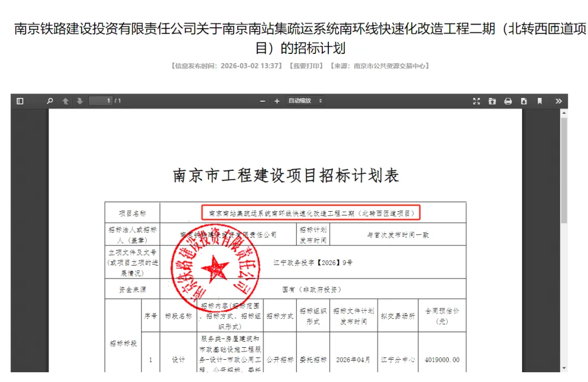Select 南京市工程建设项目招标计划表 heading
Image resolution: width=588 pixels, height=382 pixels.
(x=286, y=175)
